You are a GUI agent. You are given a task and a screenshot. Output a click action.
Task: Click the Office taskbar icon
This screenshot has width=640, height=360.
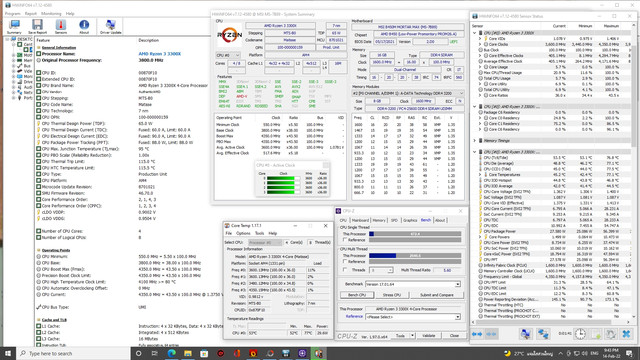[237, 353]
